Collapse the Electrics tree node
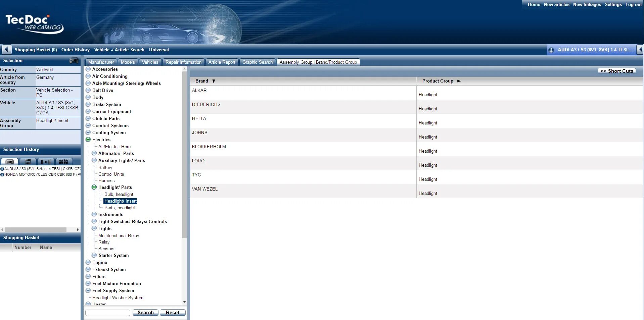The width and height of the screenshot is (644, 320). pyautogui.click(x=88, y=140)
